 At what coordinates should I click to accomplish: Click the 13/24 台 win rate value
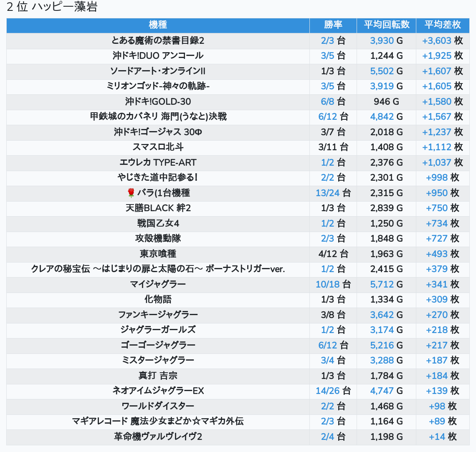tap(333, 193)
